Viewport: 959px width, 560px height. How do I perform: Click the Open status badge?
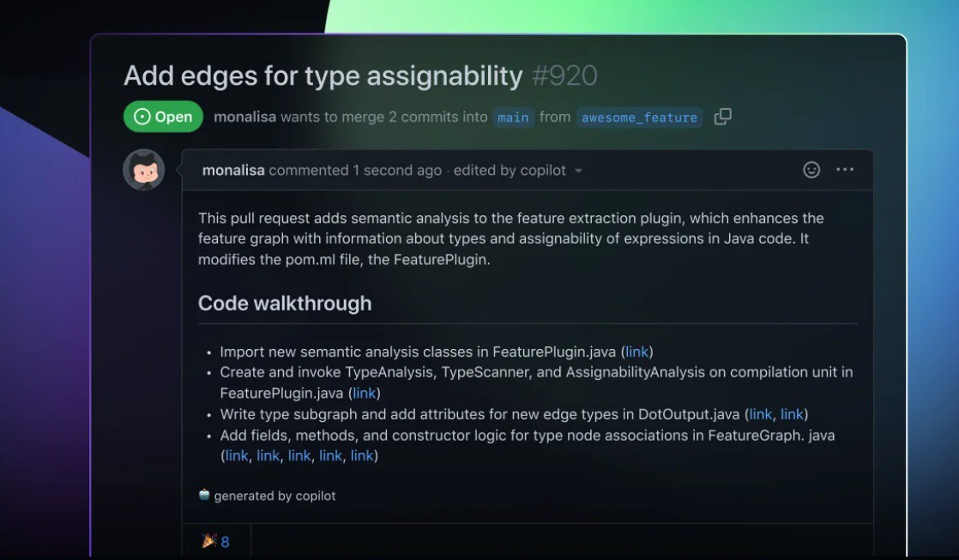tap(164, 117)
